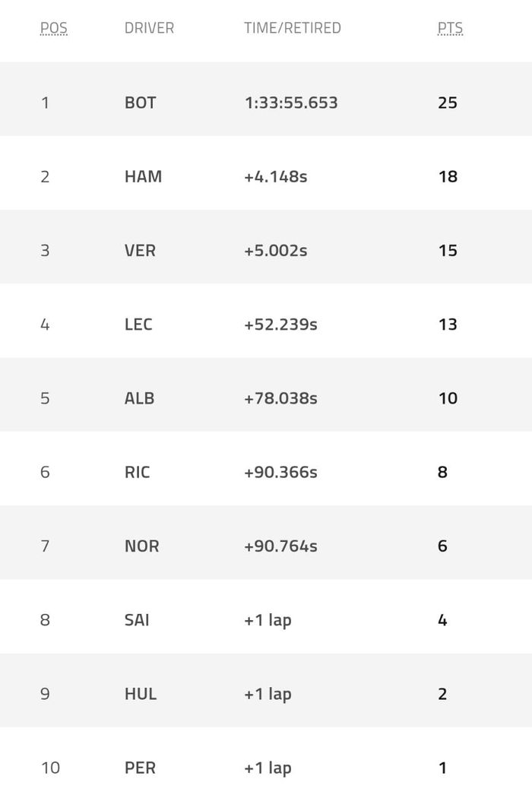Click the +90.764s time gap
The image size is (532, 801).
pos(280,546)
